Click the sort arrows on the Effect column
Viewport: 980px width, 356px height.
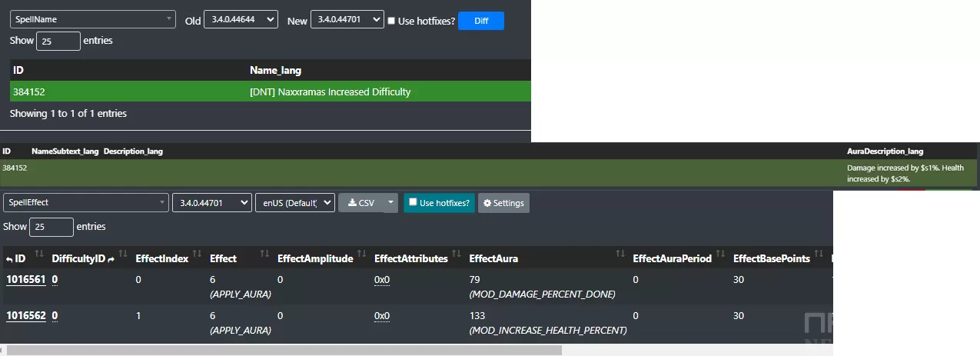click(x=264, y=255)
